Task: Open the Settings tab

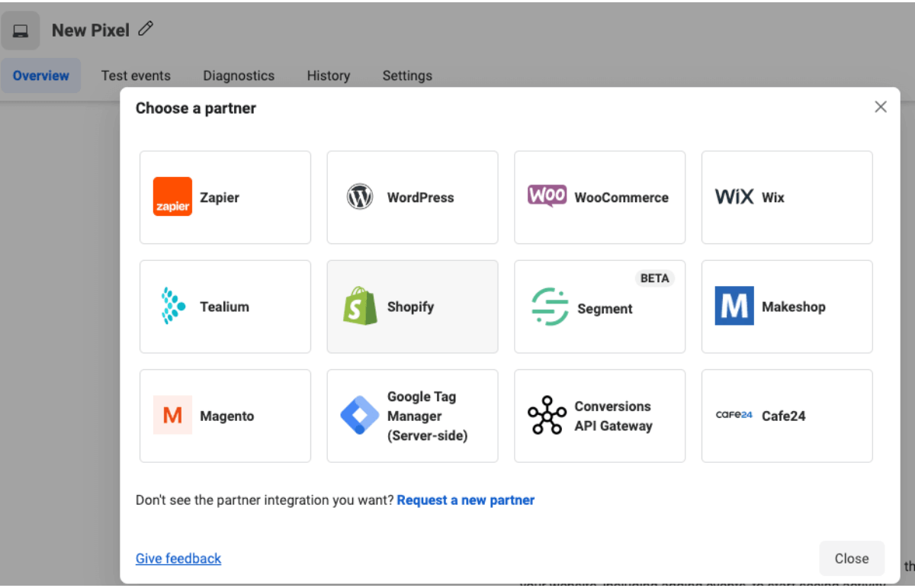Action: tap(407, 76)
